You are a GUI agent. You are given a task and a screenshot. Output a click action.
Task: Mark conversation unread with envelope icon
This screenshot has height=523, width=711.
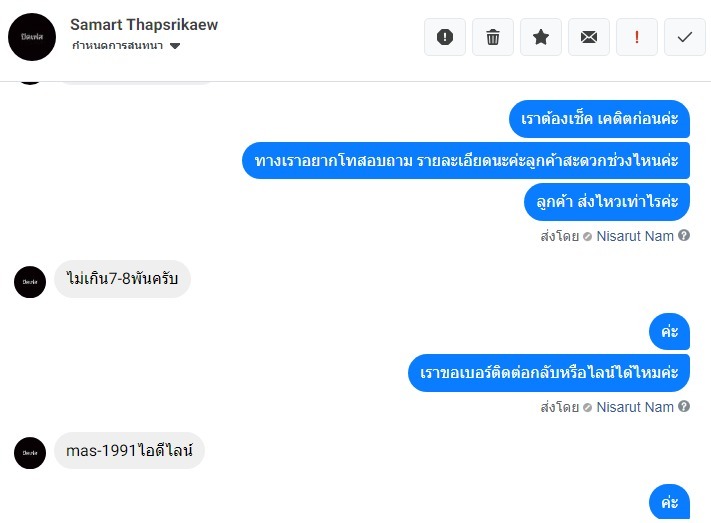(x=589, y=37)
